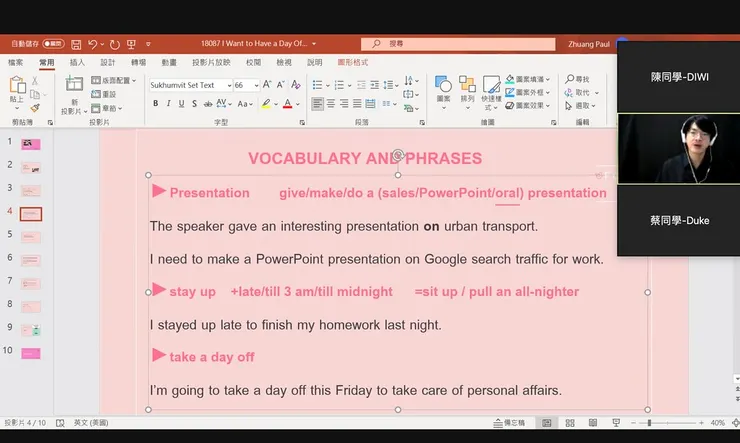Image resolution: width=740 pixels, height=443 pixels.
Task: Switch to the 圖形格式 (Shape Format) tab
Action: (353, 62)
